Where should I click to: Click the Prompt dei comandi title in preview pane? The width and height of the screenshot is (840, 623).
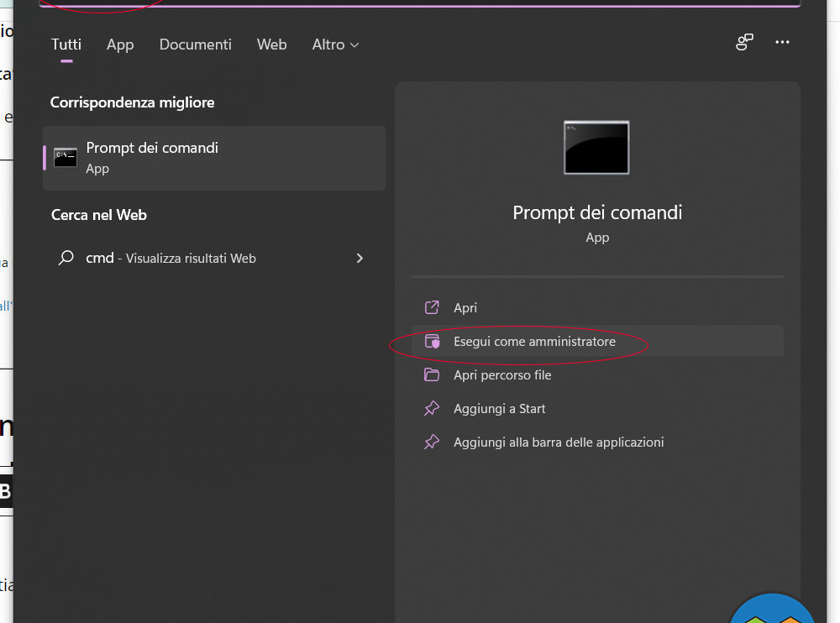pos(597,212)
